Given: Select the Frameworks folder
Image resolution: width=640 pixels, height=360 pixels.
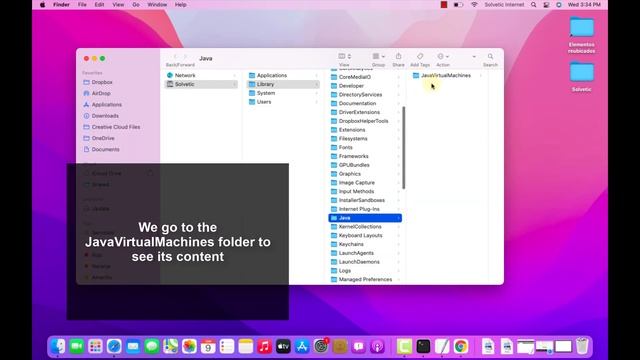Looking at the screenshot, I should (x=365, y=156).
